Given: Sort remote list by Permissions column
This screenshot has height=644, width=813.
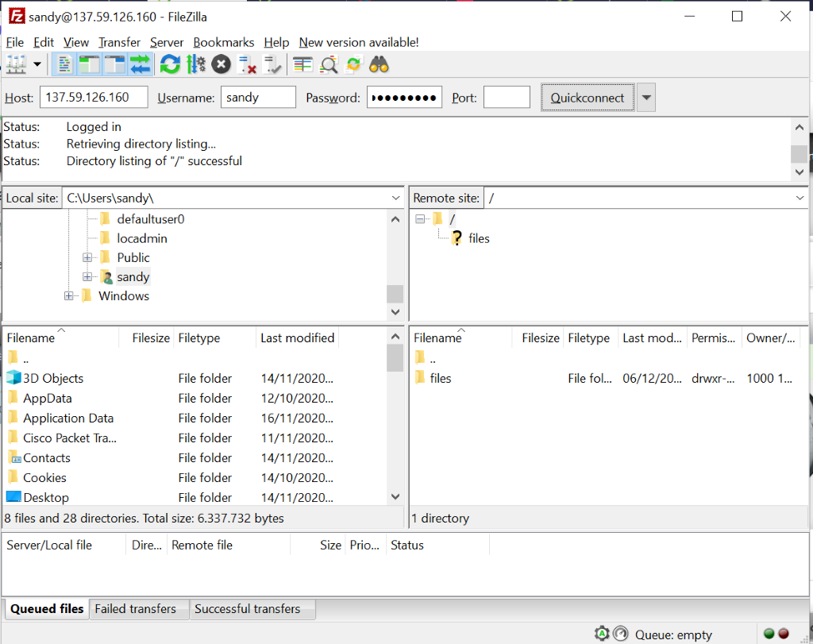Looking at the screenshot, I should 714,338.
